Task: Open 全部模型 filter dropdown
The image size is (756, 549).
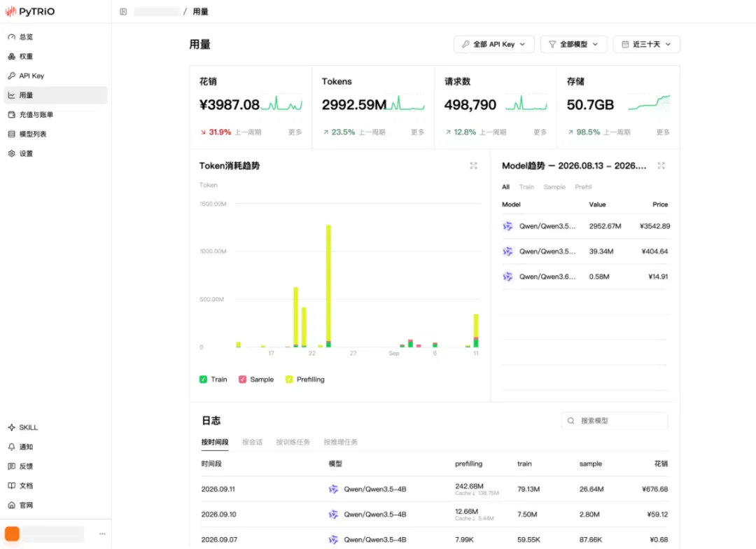Action: (574, 44)
